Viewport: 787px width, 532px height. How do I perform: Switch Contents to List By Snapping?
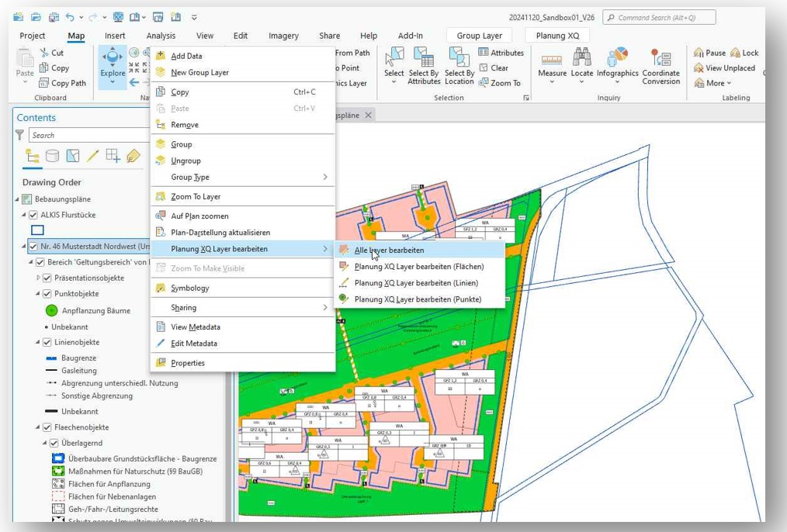pos(113,157)
